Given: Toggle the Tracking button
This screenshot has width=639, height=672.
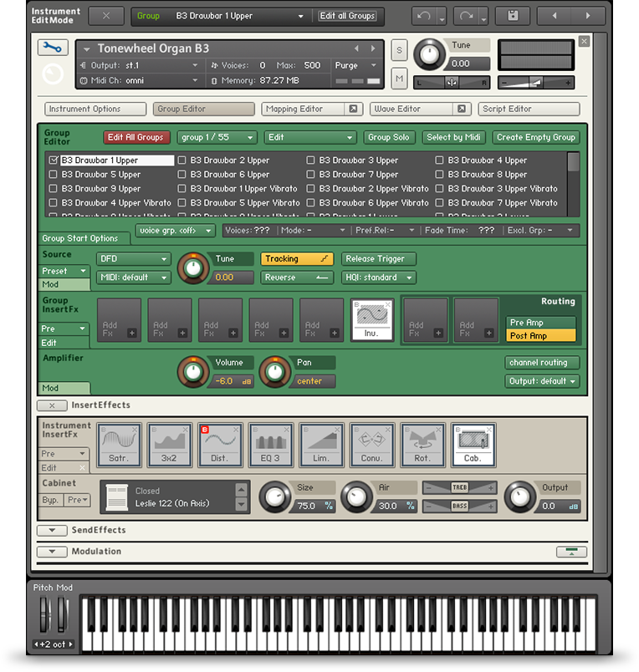Looking at the screenshot, I should click(296, 259).
